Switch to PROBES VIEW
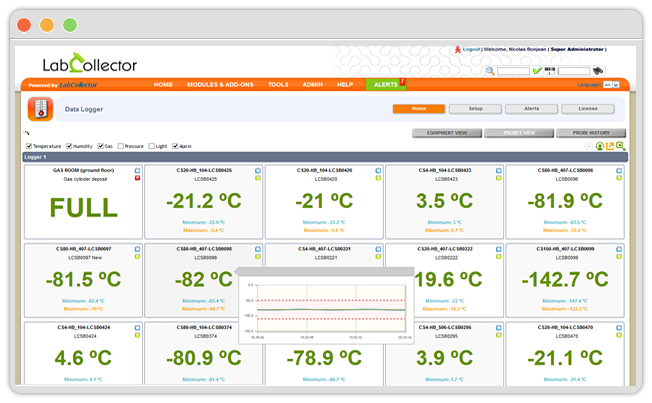Screen dimensions: 652x403 pyautogui.click(x=519, y=133)
